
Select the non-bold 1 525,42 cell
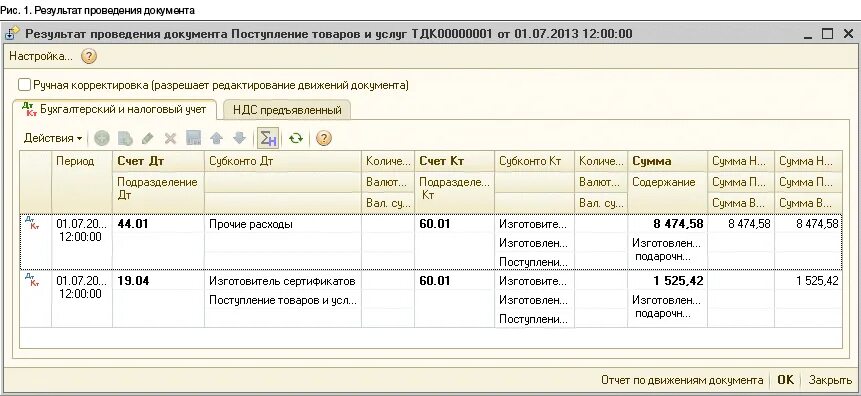(808, 281)
